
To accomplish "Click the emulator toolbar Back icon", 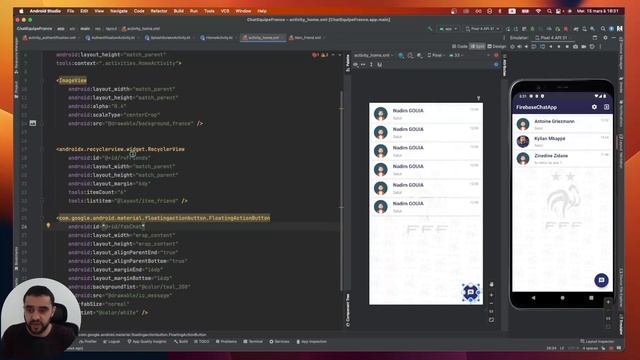I will click(x=551, y=47).
